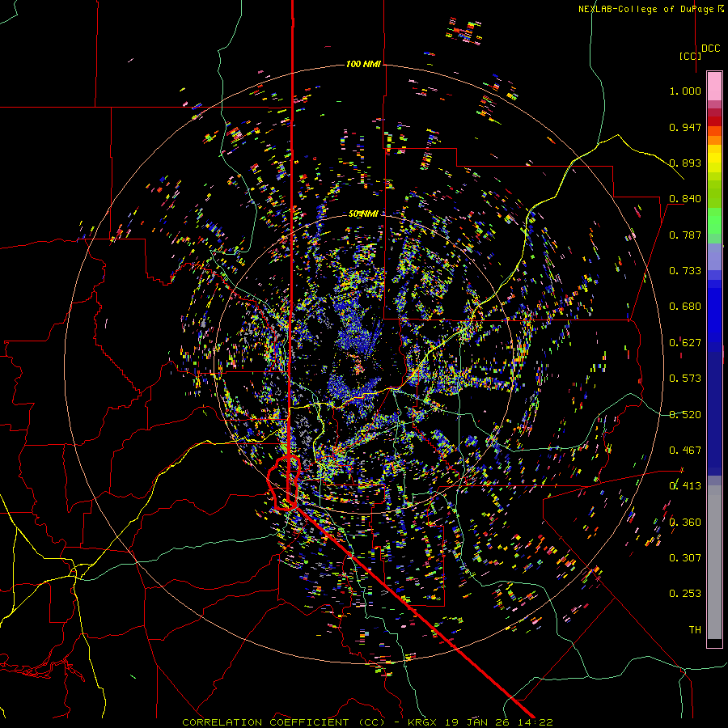The width and height of the screenshot is (728, 728).
Task: Click the 50 NMI range ring label
Action: 363,214
